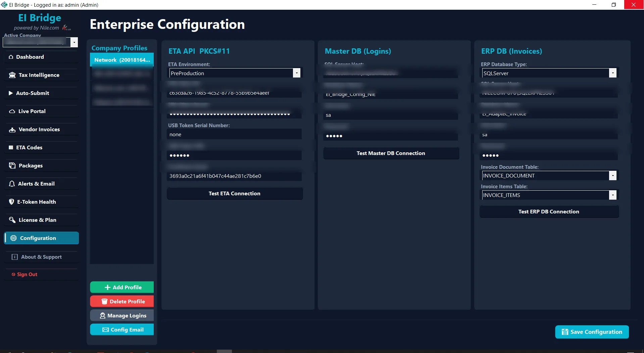Viewport: 644px width, 353px height.
Task: Click the Packages box icon
Action: [x=12, y=166]
